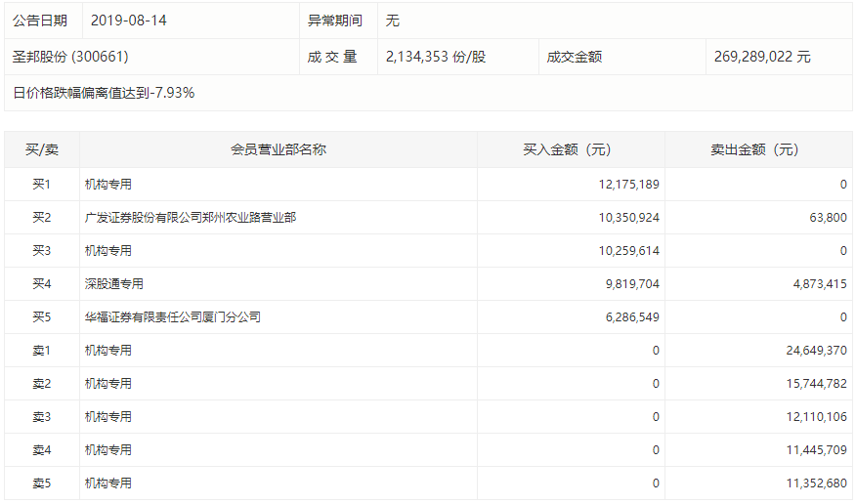856x504 pixels.
Task: Click the 异常期间 value 无
Action: [x=393, y=21]
